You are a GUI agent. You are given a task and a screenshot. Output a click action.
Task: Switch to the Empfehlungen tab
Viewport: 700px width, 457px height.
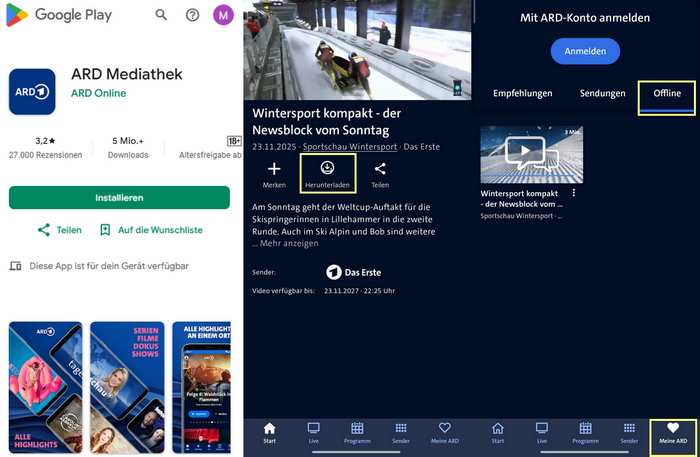(522, 94)
